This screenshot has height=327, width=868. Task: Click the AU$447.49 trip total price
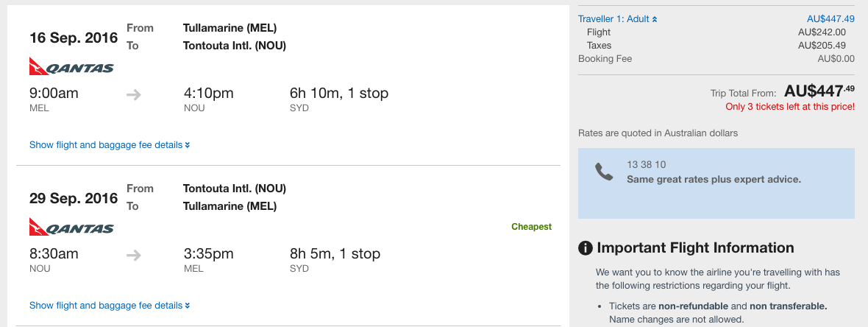819,91
